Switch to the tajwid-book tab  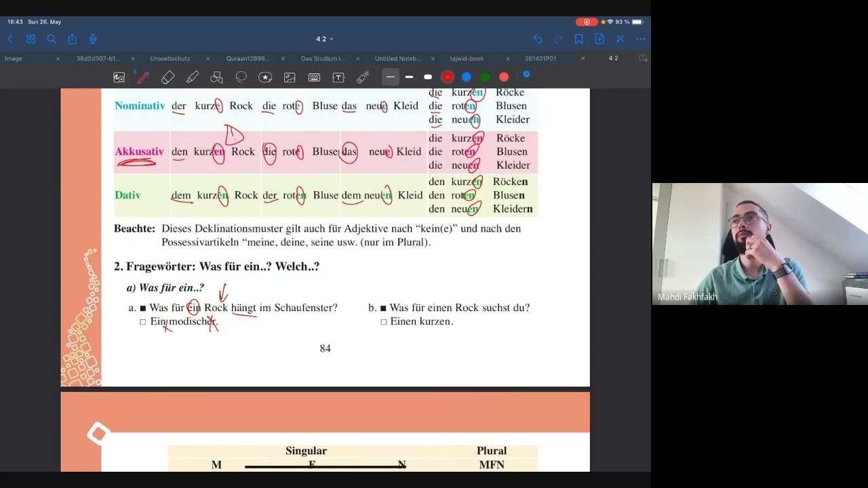coord(467,59)
